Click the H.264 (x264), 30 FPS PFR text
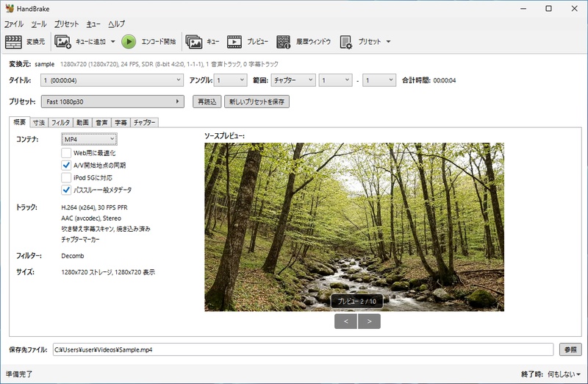Screen dimensions: 588x384 (94, 207)
